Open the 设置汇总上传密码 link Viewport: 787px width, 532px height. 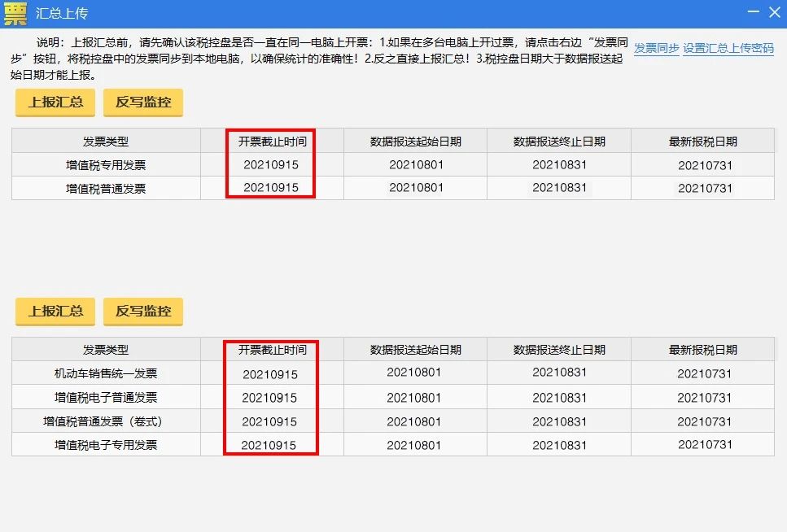(728, 49)
